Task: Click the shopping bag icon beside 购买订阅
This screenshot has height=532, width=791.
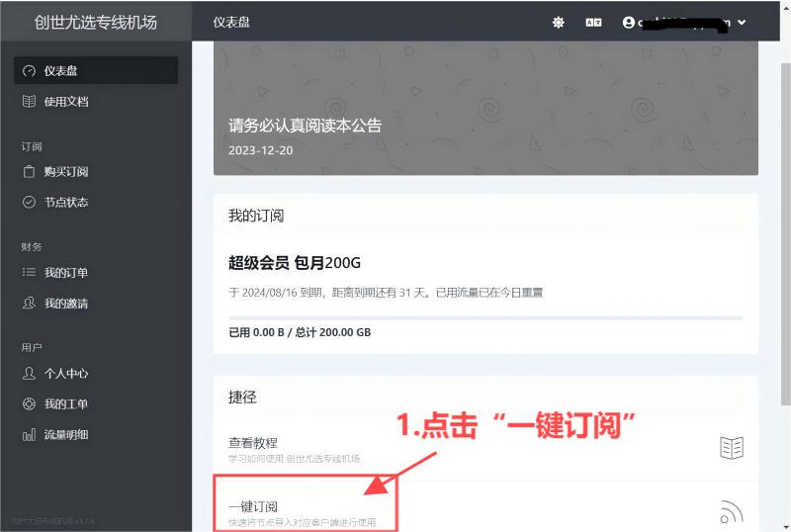Action: pos(29,172)
